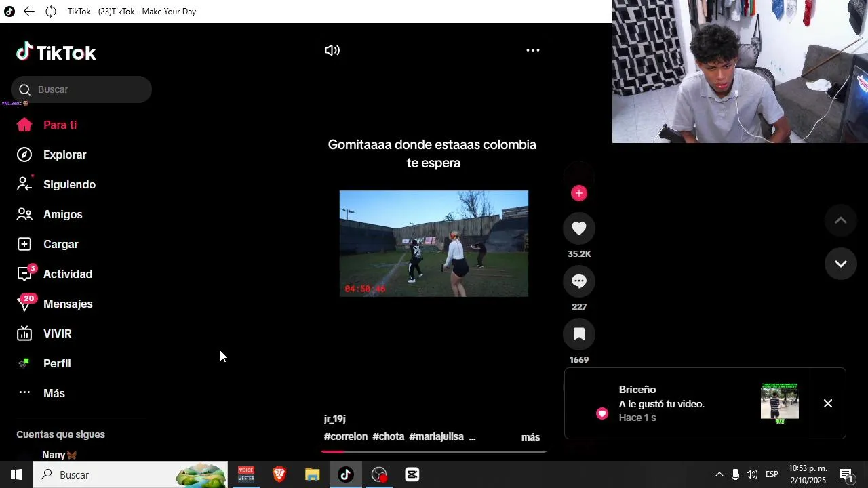
Task: Expand the Más menu in the sidebar
Action: 54,393
